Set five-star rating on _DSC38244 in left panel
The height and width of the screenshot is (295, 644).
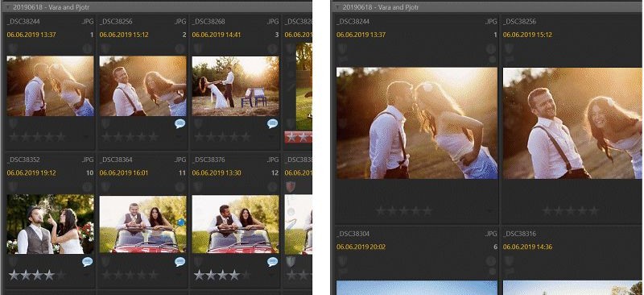60,136
